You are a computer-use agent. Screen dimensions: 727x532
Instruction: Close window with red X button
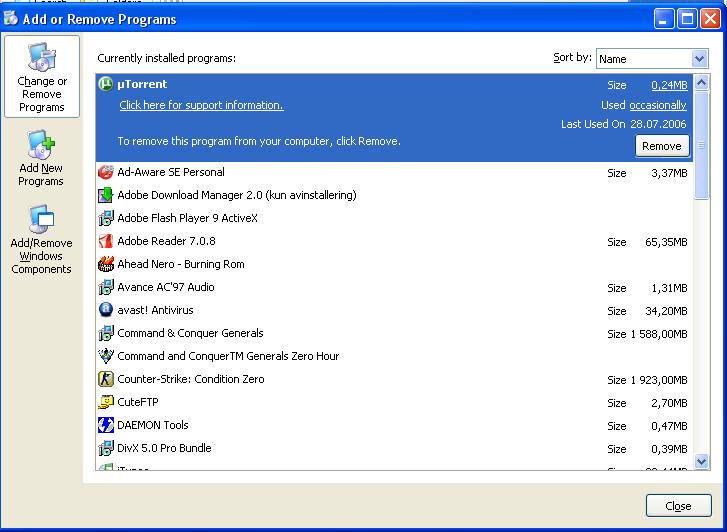point(710,19)
